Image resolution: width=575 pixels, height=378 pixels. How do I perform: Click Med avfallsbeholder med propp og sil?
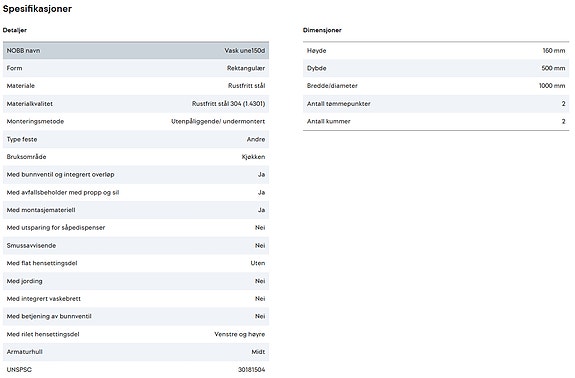(63, 192)
